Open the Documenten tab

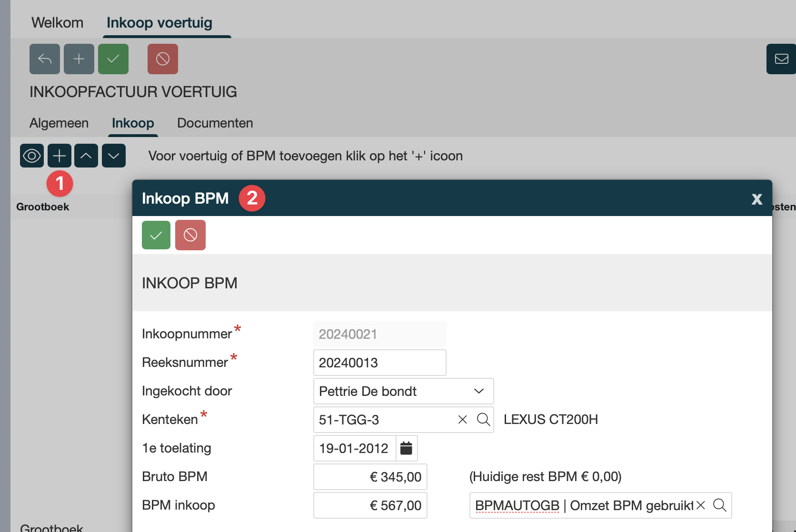pos(215,123)
